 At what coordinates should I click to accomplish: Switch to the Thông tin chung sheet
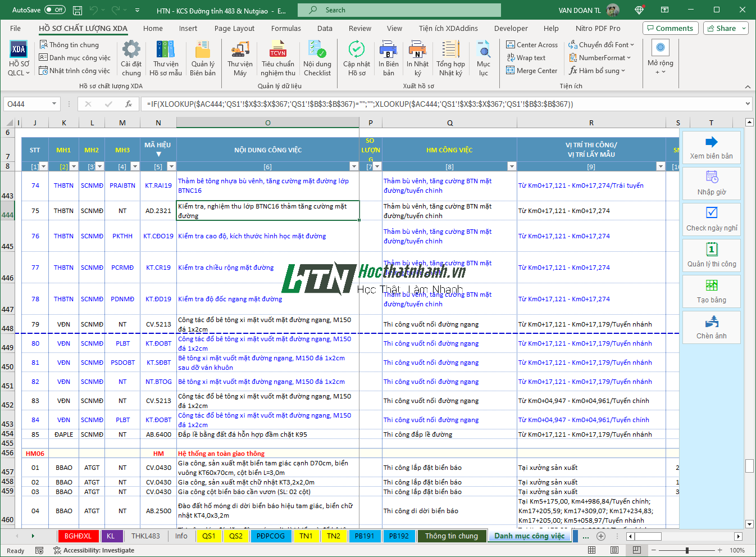tap(451, 536)
